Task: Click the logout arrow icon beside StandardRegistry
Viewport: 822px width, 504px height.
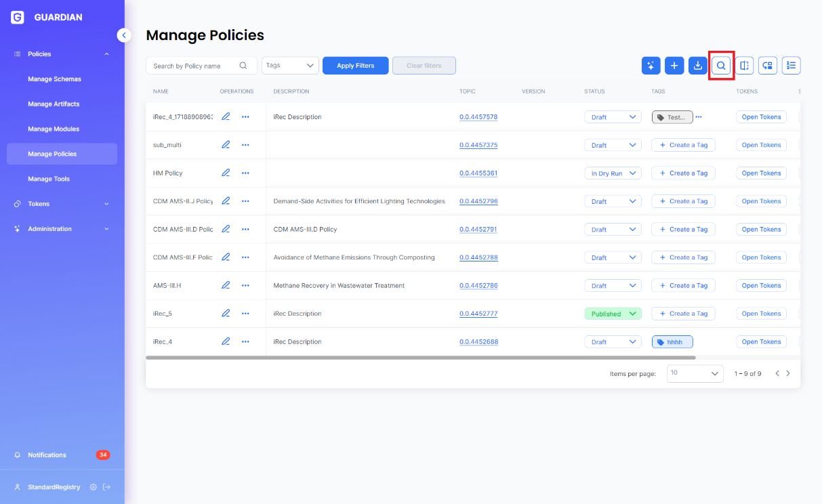Action: [106, 487]
